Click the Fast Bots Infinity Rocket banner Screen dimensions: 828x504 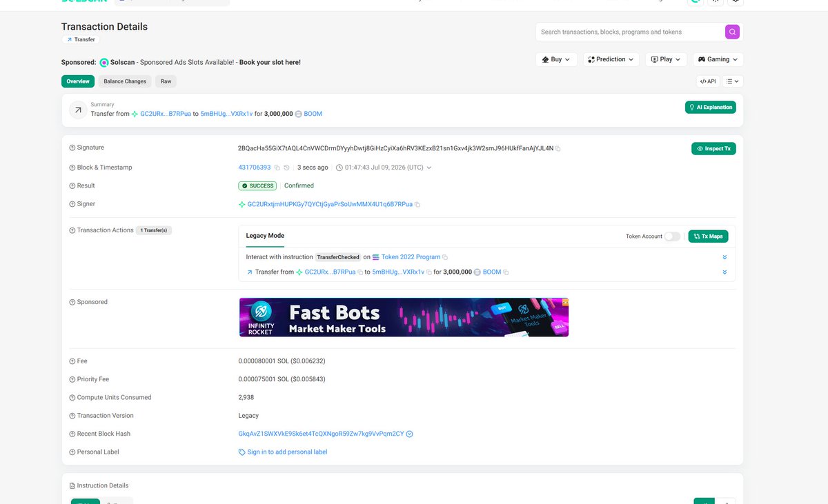click(x=404, y=317)
